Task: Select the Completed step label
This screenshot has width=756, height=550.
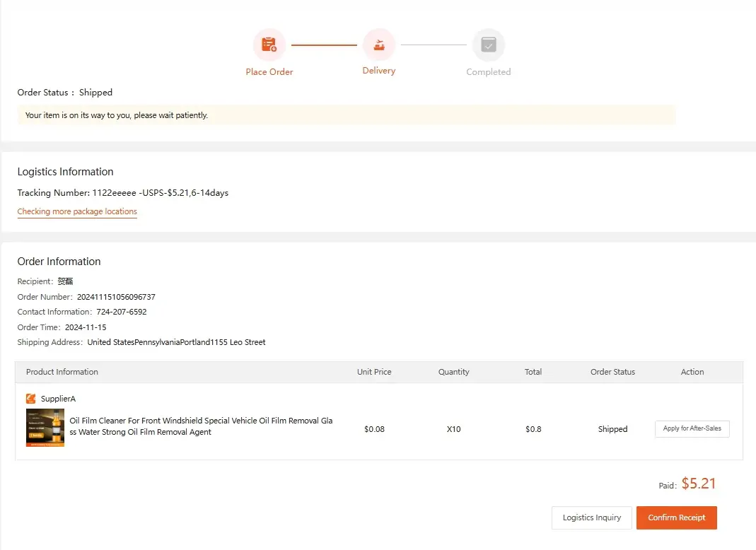Action: pos(488,71)
